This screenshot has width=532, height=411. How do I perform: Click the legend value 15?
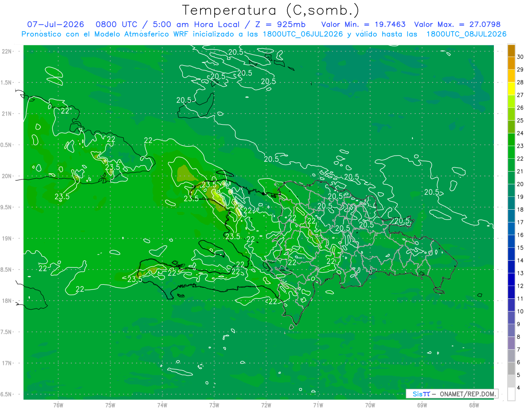tap(520, 247)
